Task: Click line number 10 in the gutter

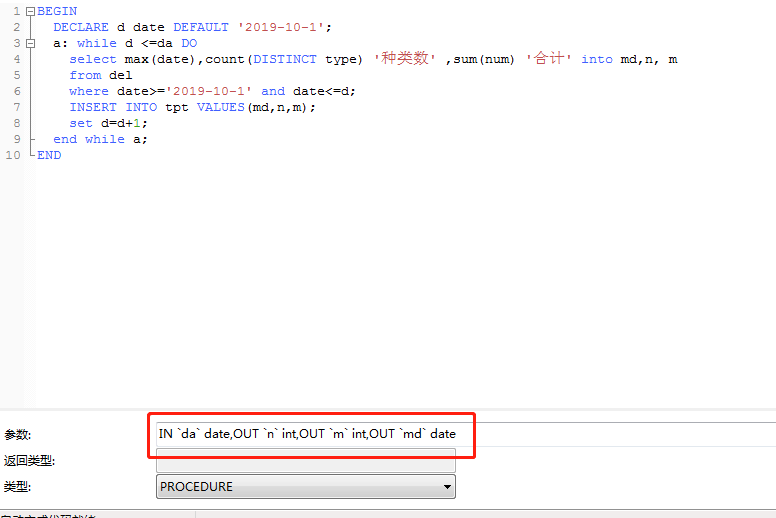Action: [13, 155]
